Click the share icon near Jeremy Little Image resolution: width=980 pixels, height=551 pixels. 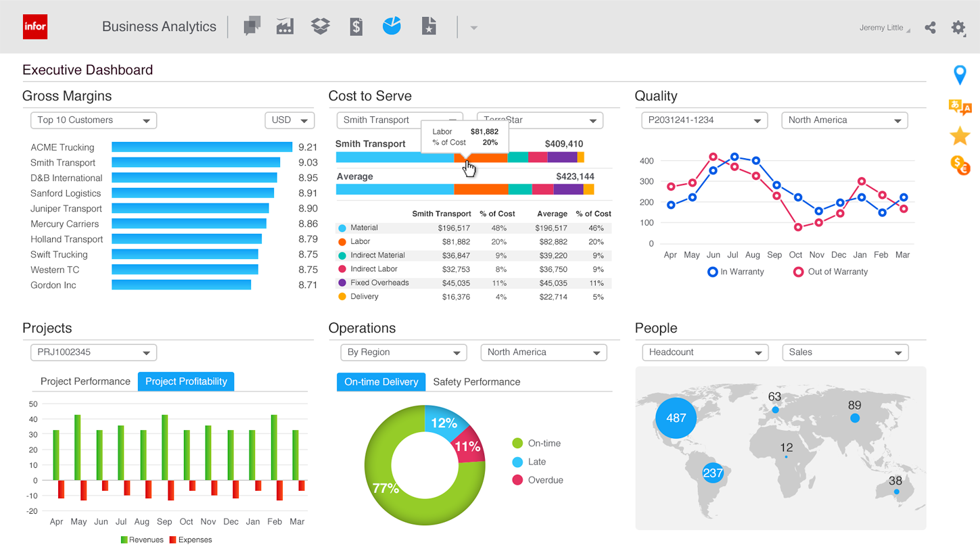(x=930, y=28)
